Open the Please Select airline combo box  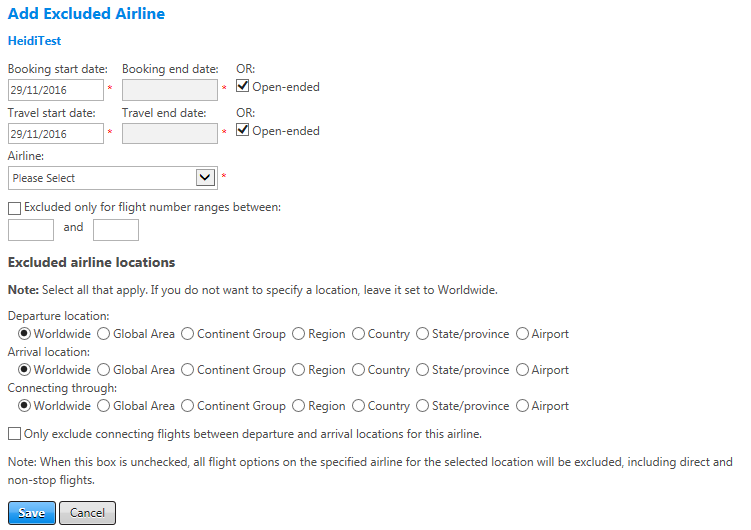pyautogui.click(x=113, y=178)
